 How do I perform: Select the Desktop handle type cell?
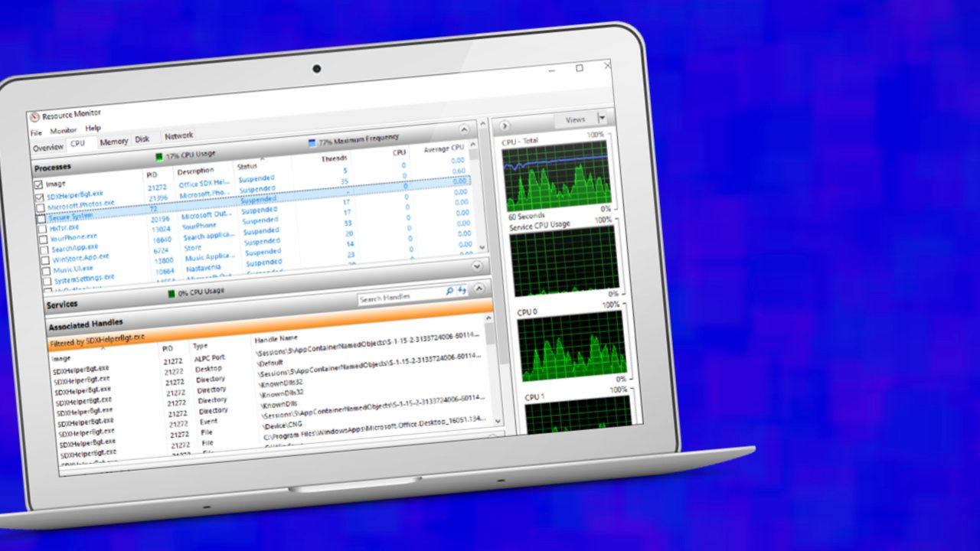(208, 368)
